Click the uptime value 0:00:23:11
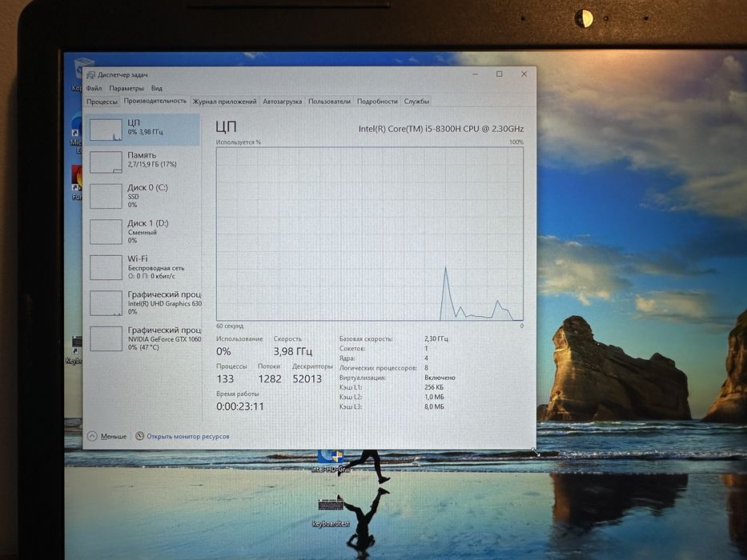Viewport: 747px width, 560px height. (239, 406)
